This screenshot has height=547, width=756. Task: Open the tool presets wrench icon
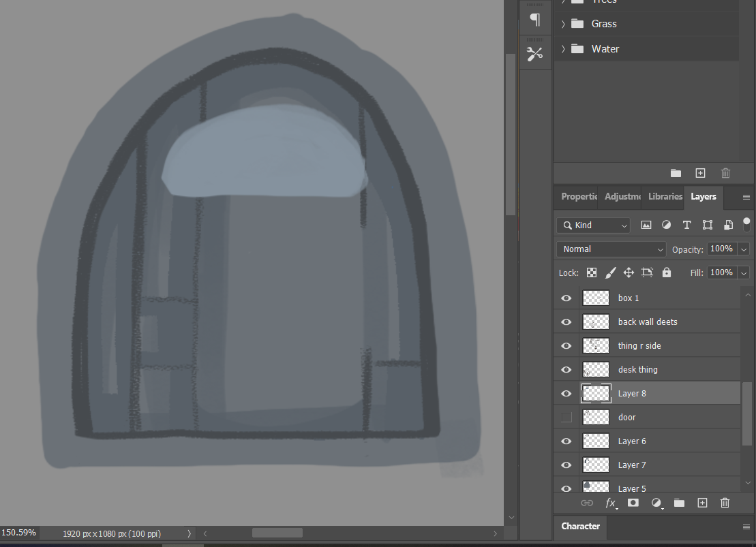tap(535, 54)
